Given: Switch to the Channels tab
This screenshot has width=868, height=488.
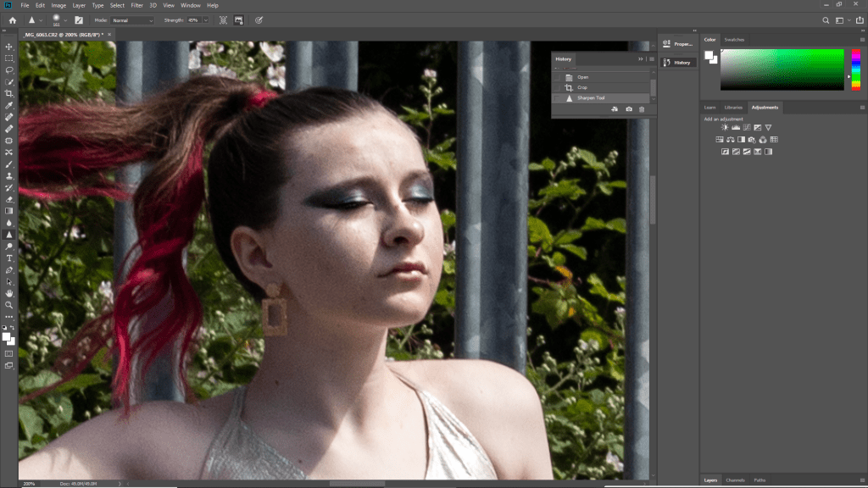Looking at the screenshot, I should point(735,480).
